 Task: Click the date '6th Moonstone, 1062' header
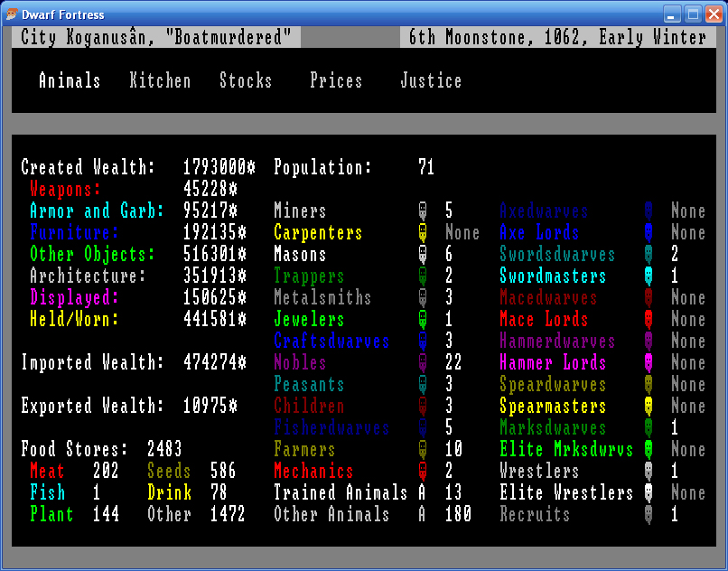pos(557,37)
